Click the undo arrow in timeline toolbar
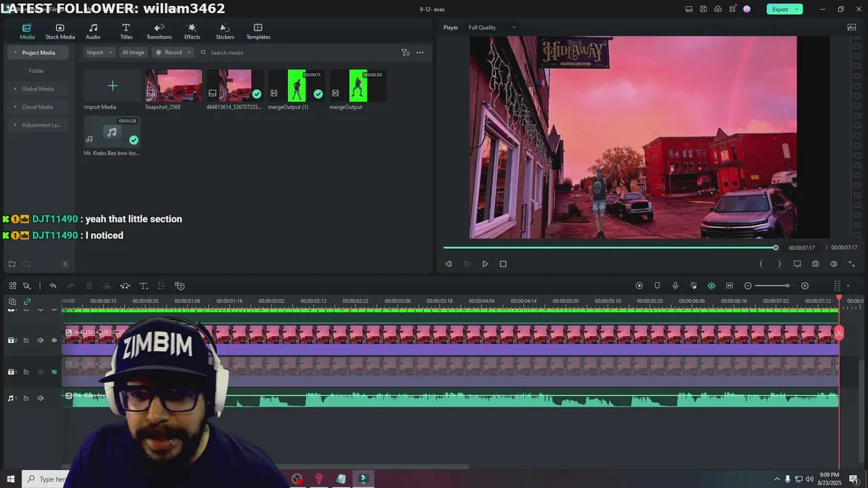Viewport: 868px width, 488px height. click(x=53, y=285)
